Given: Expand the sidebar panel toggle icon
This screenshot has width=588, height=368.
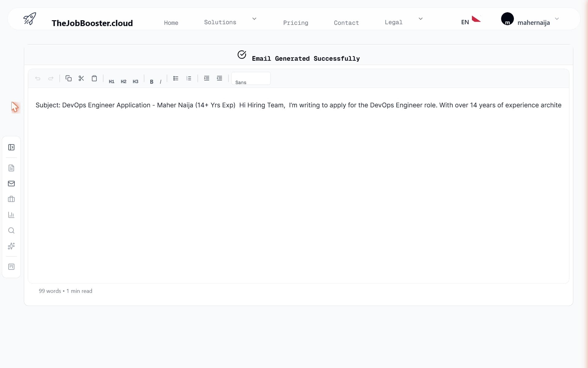Looking at the screenshot, I should [11, 148].
